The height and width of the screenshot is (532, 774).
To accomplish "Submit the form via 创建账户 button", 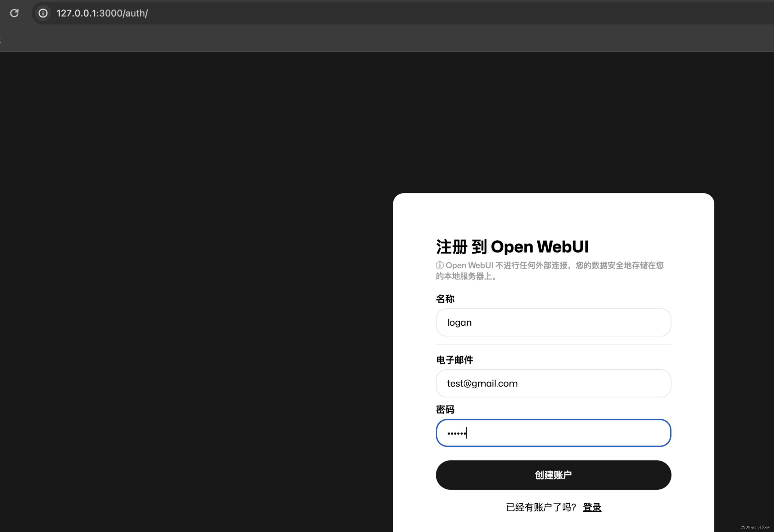I will (x=553, y=475).
